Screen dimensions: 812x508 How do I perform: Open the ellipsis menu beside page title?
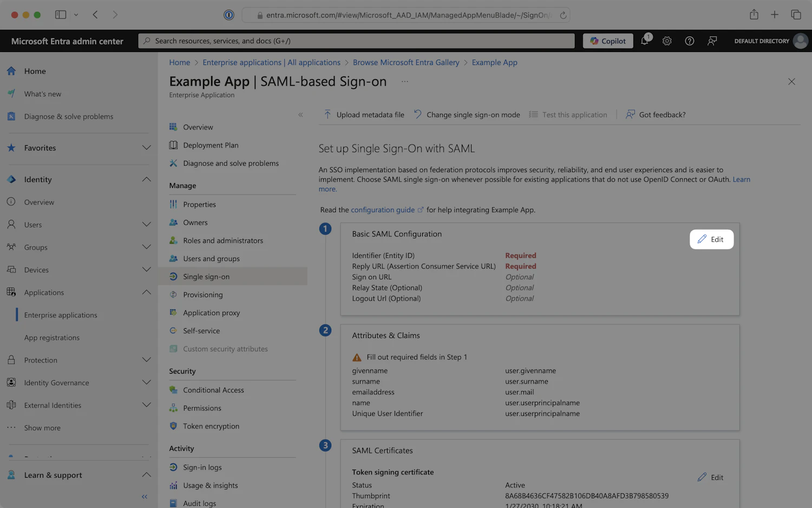click(405, 81)
